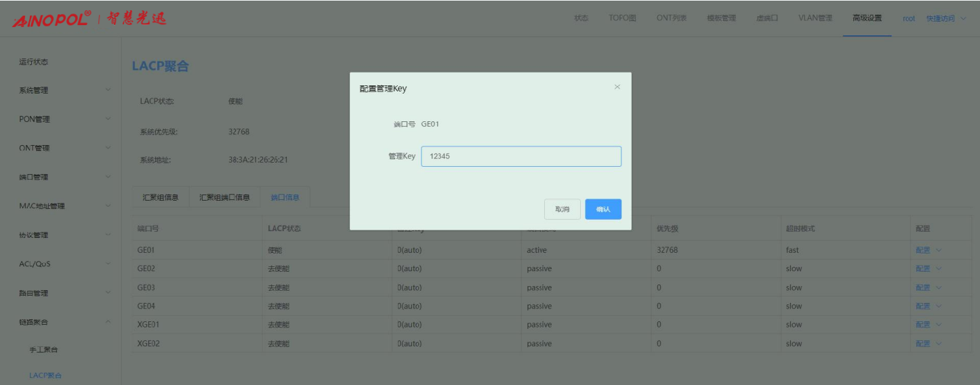
Task: Open 配置 dropdown for GE02 row
Action: 928,269
